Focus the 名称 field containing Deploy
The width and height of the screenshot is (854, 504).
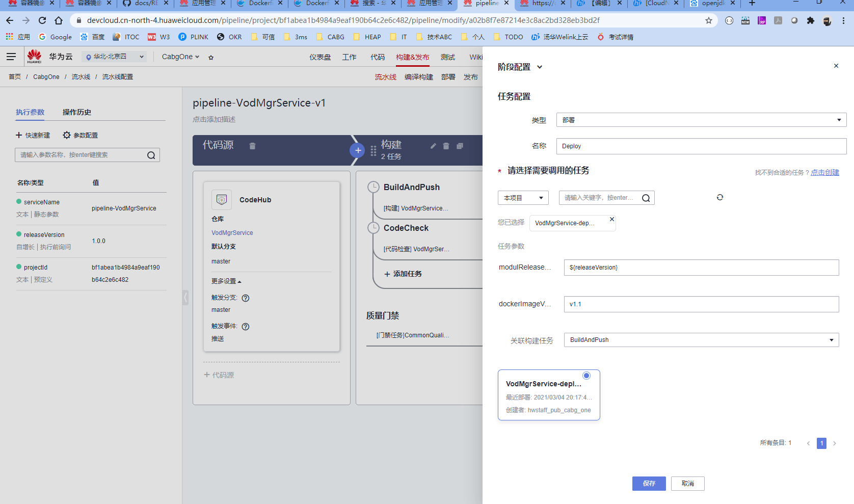(x=701, y=146)
